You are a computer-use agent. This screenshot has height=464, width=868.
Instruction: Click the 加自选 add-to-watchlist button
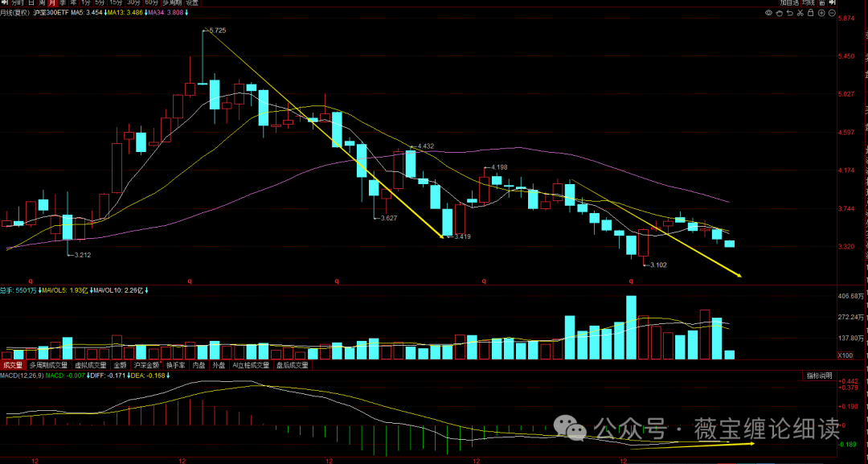tap(790, 2)
